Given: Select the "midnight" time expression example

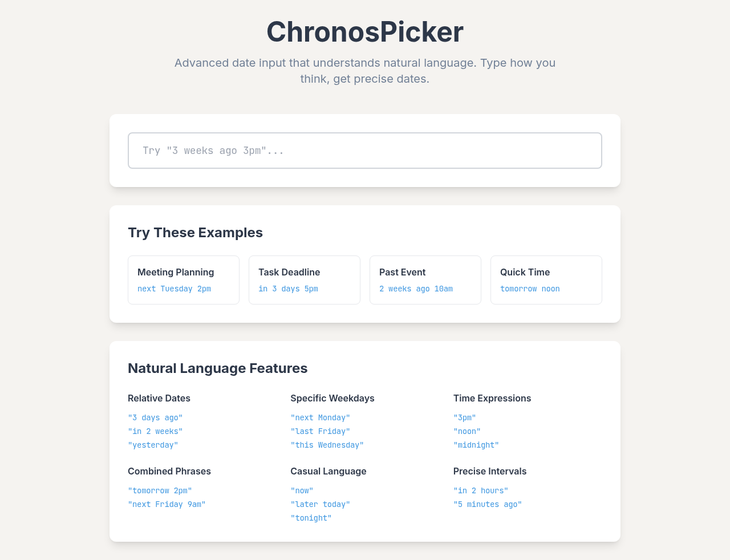Looking at the screenshot, I should click(476, 445).
